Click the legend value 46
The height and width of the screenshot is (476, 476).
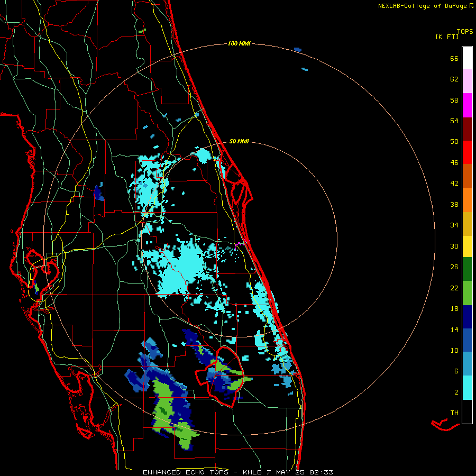[x=454, y=163]
